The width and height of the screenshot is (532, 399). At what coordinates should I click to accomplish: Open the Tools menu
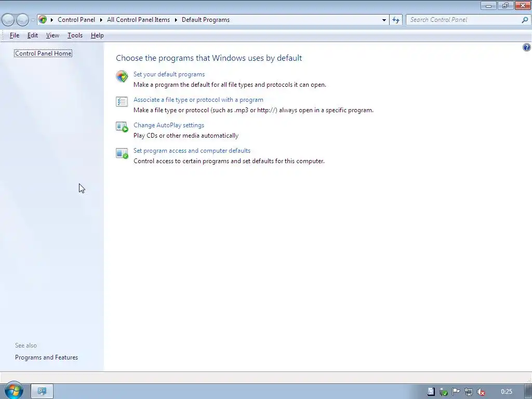pyautogui.click(x=75, y=35)
